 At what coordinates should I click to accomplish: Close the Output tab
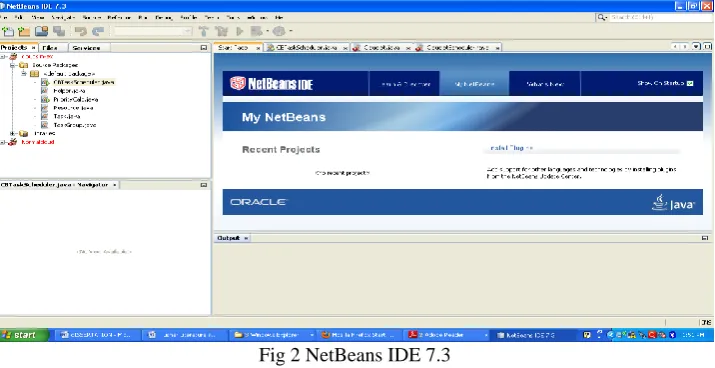point(246,238)
